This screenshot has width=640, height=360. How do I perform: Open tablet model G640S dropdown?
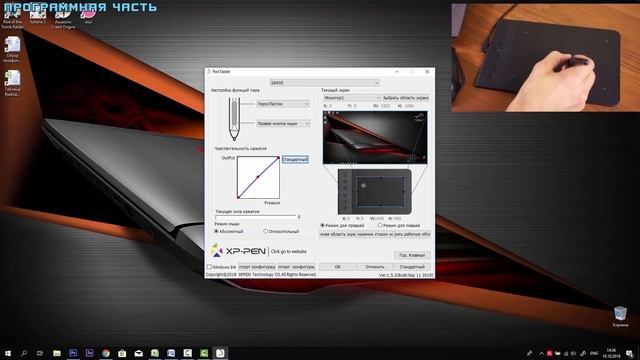(x=324, y=83)
